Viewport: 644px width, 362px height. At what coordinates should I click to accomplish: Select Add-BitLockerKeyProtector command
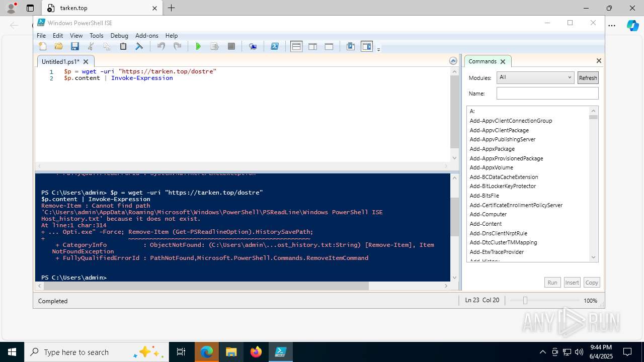[x=503, y=186]
